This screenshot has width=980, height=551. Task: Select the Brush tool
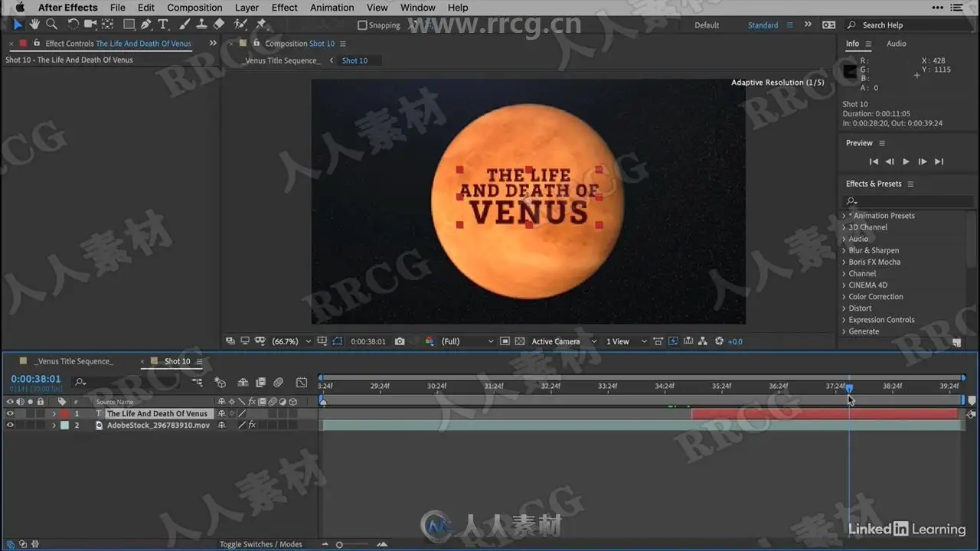[x=185, y=25]
